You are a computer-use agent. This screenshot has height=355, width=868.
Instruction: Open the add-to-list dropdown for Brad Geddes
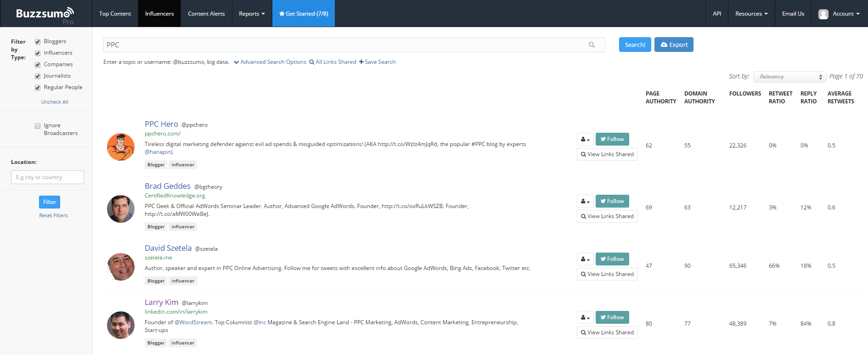point(585,201)
